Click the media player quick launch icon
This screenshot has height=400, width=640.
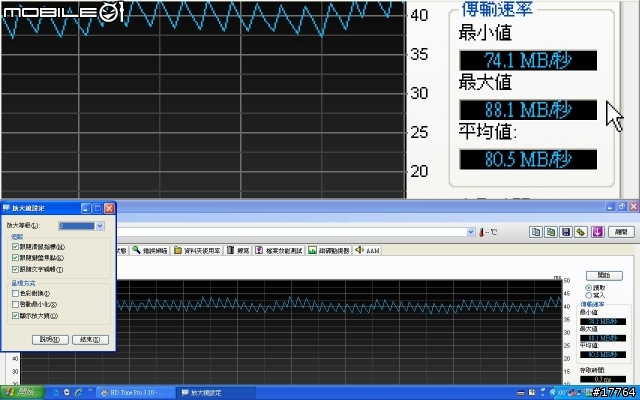tap(67, 393)
